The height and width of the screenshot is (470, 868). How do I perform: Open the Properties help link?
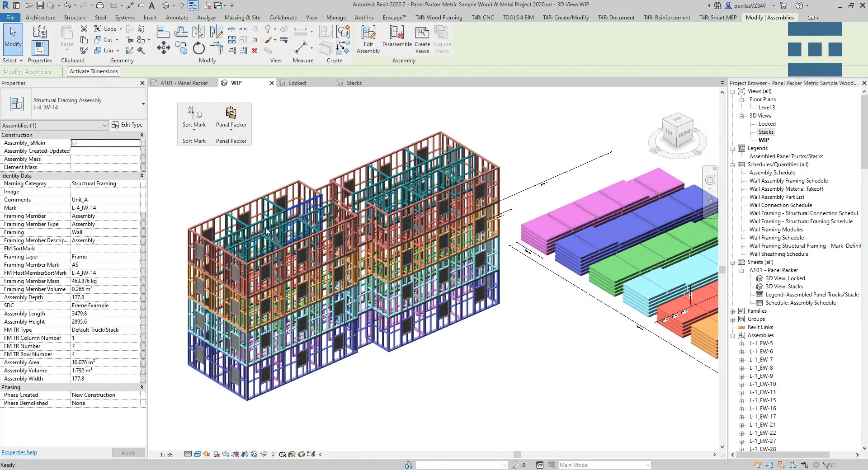pyautogui.click(x=19, y=452)
